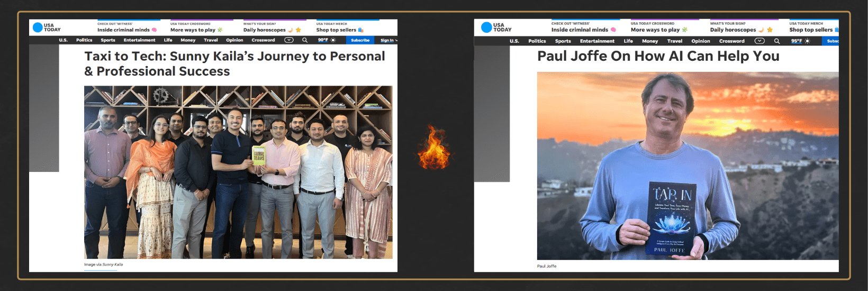Open Crossword section on Paul Joffe page
The image size is (868, 291).
click(x=732, y=41)
